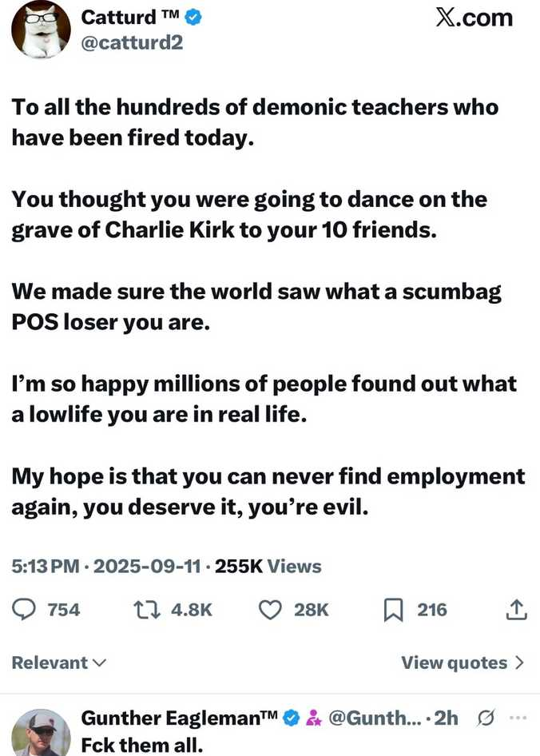Viewport: 540px width, 756px height.
Task: Click the Grok slash icon on reply
Action: coord(486,718)
